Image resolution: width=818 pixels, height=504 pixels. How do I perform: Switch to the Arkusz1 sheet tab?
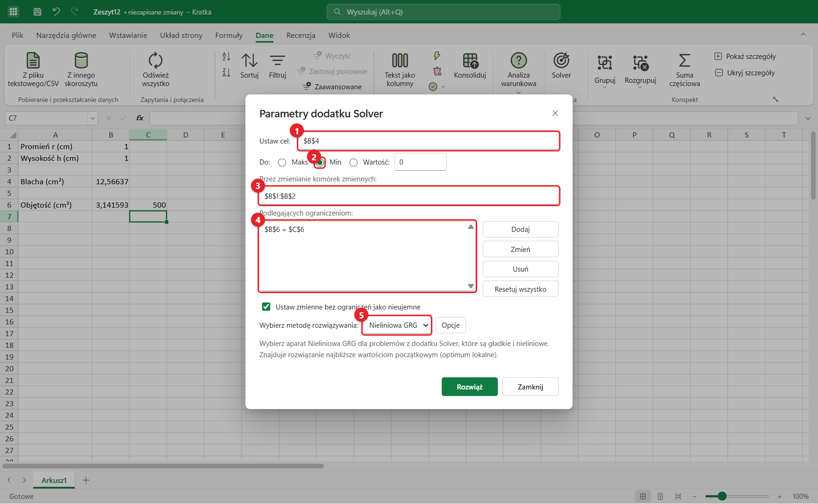click(54, 480)
